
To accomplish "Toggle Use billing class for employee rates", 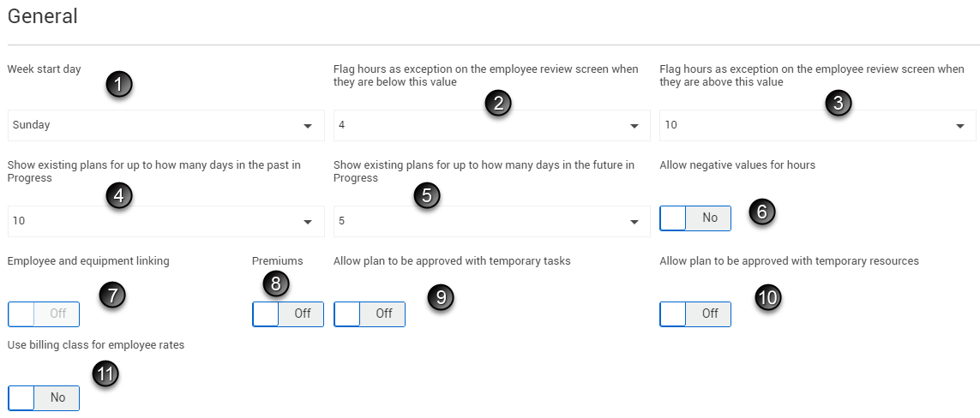I will tap(44, 398).
